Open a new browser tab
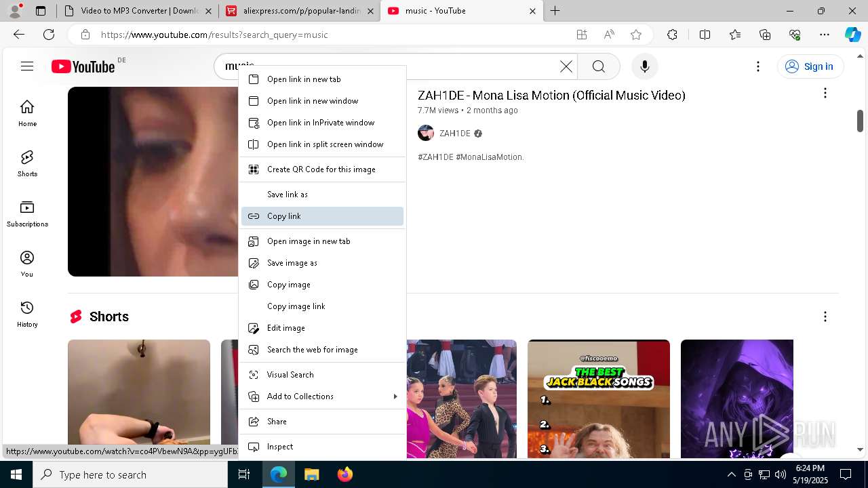This screenshot has height=488, width=868. pos(555,11)
